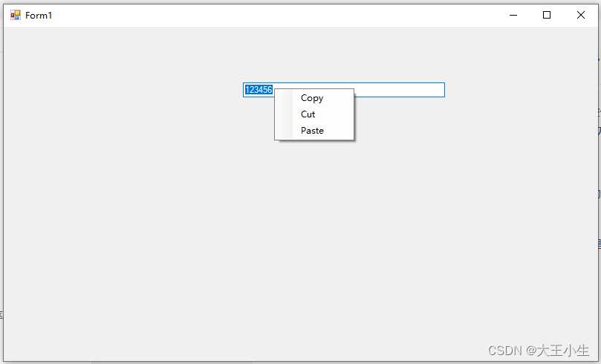Click the blank form area above the text box

pos(343,53)
